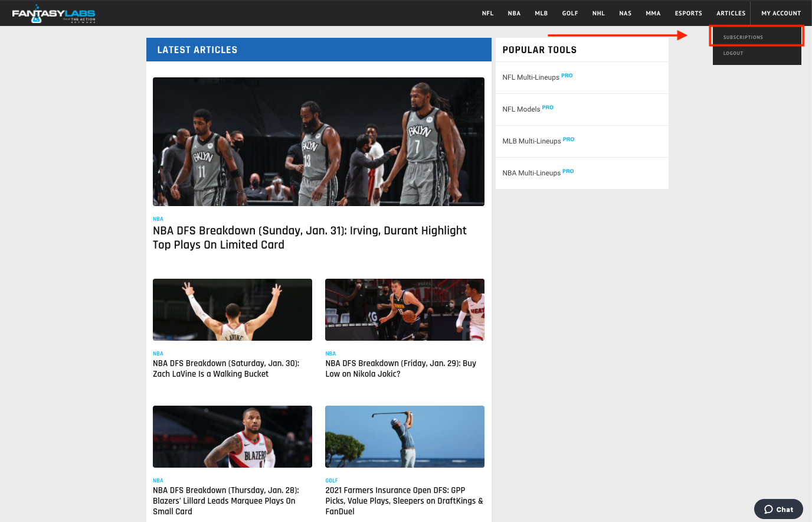The height and width of the screenshot is (522, 812).
Task: Click NBA tag above Zach LaVine article
Action: (158, 354)
